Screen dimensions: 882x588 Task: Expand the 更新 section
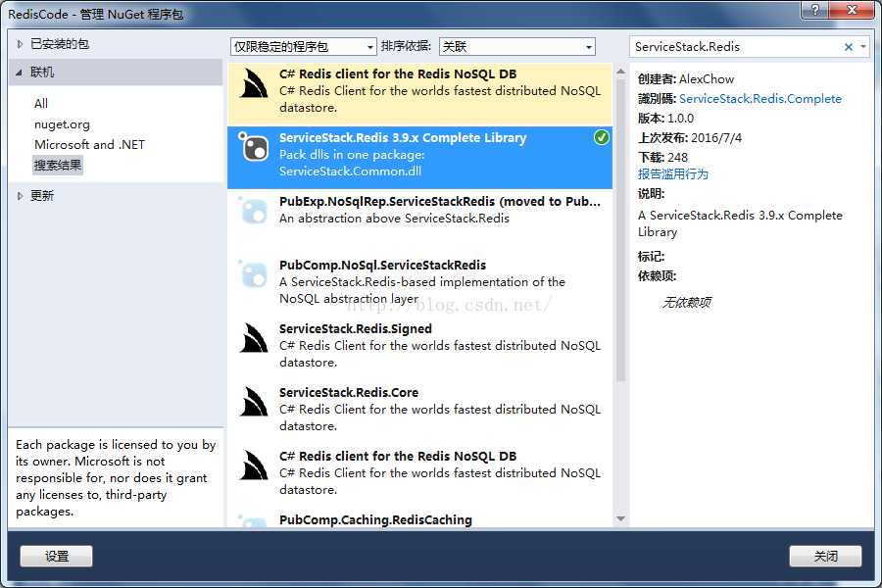pos(20,196)
